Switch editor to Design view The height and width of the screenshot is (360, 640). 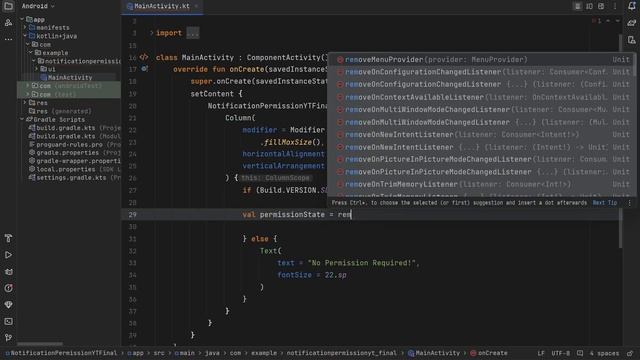click(601, 6)
